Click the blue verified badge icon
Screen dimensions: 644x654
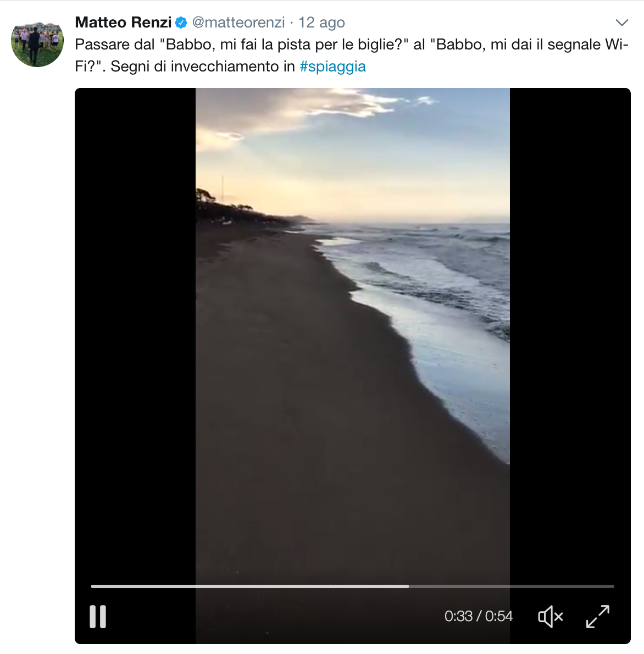[181, 23]
